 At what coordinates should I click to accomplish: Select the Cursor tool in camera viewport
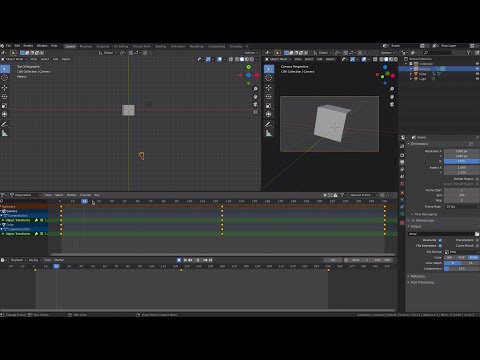coord(269,78)
